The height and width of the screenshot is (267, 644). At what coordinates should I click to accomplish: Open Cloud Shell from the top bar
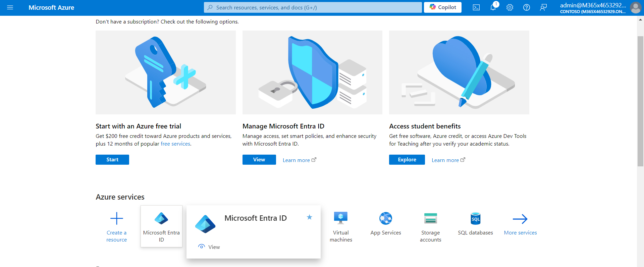476,7
